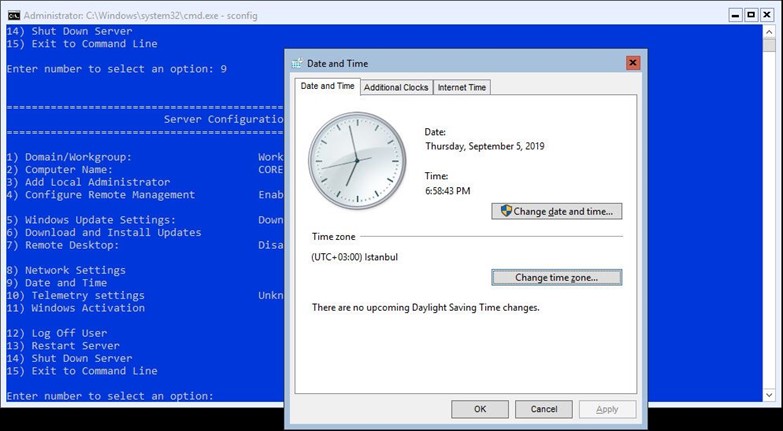Viewport: 783px width, 431px height.
Task: Click 12) Log Off User line
Action: 56,333
